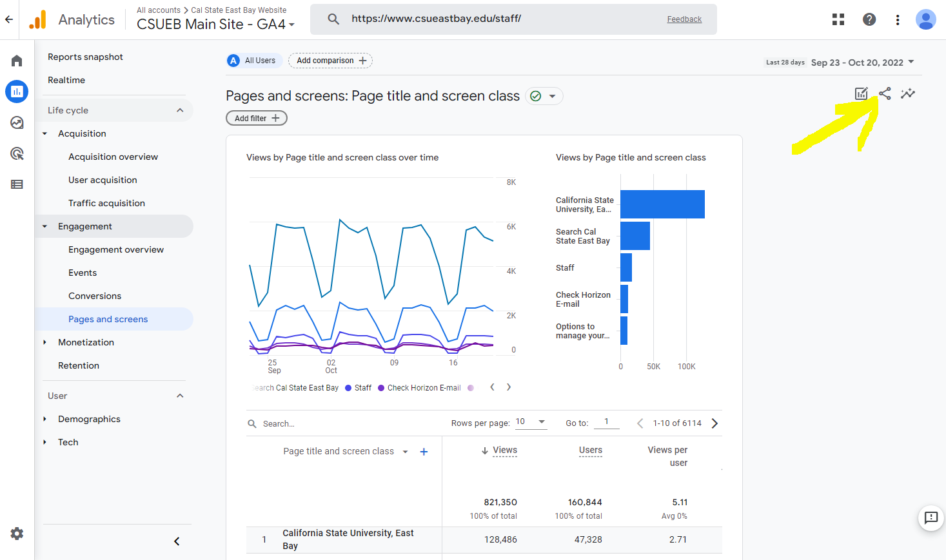Open Engagement overview

tap(116, 249)
